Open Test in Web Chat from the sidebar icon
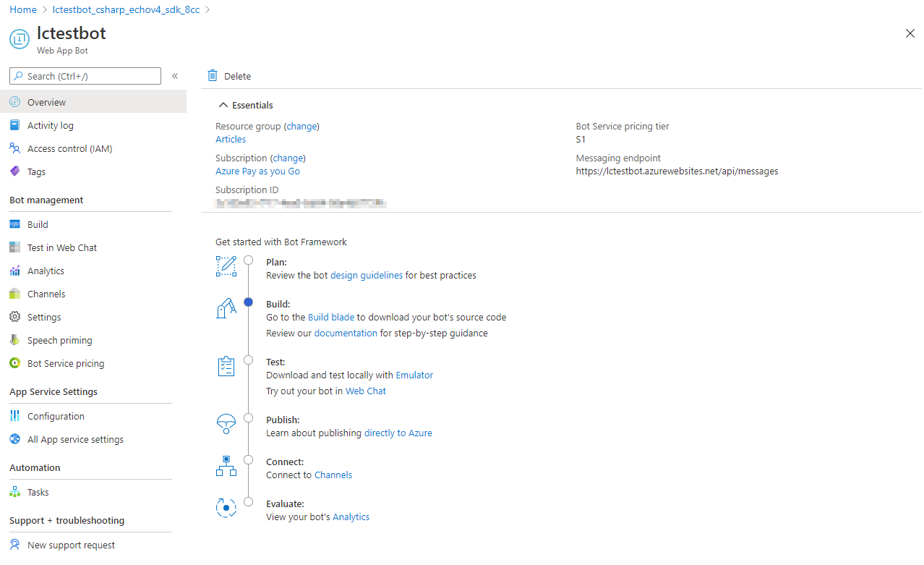The height and width of the screenshot is (565, 924). pos(15,247)
